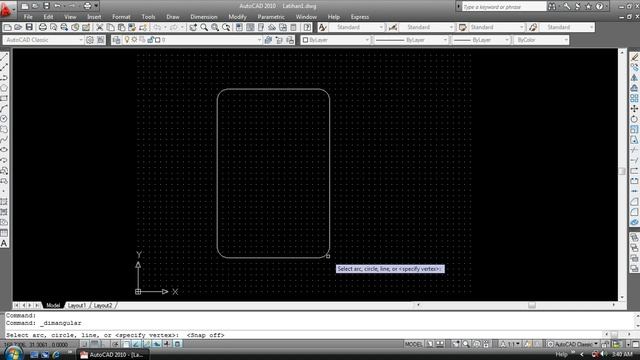This screenshot has width=640, height=360.
Task: Toggle Snap Mode in status bar
Action: click(x=85, y=344)
